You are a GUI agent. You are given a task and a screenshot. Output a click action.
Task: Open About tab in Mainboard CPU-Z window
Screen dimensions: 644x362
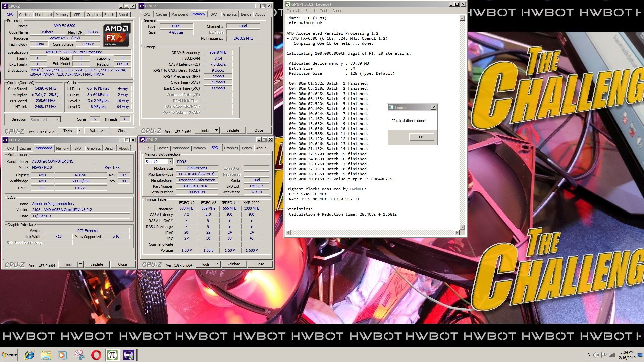coord(124,148)
